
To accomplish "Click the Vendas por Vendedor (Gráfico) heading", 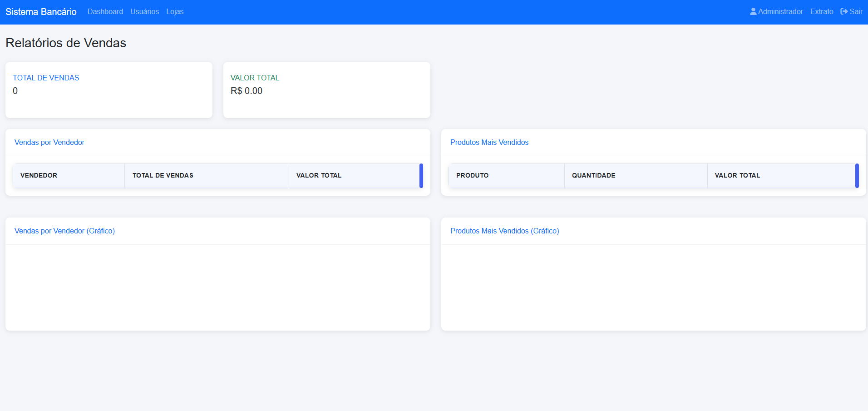I will 64,231.
